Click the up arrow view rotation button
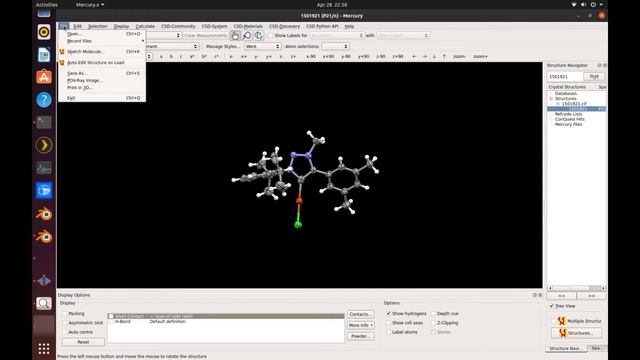This screenshot has width=640, height=360. (444, 56)
